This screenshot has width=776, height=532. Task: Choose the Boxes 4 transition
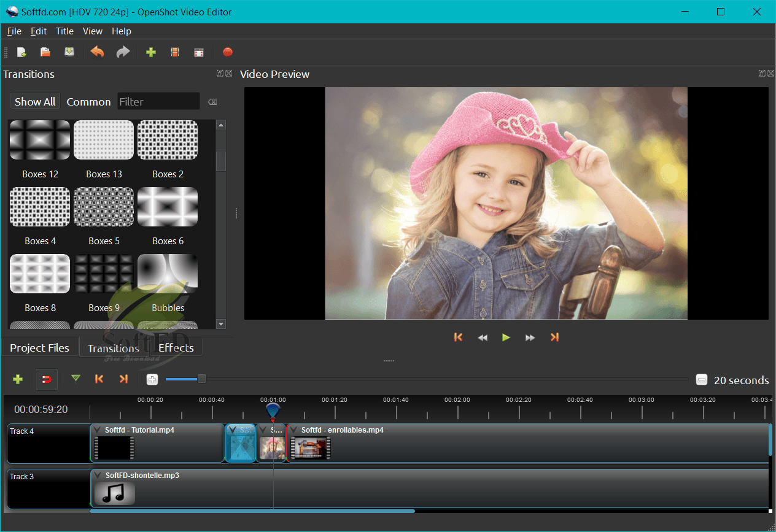(40, 217)
